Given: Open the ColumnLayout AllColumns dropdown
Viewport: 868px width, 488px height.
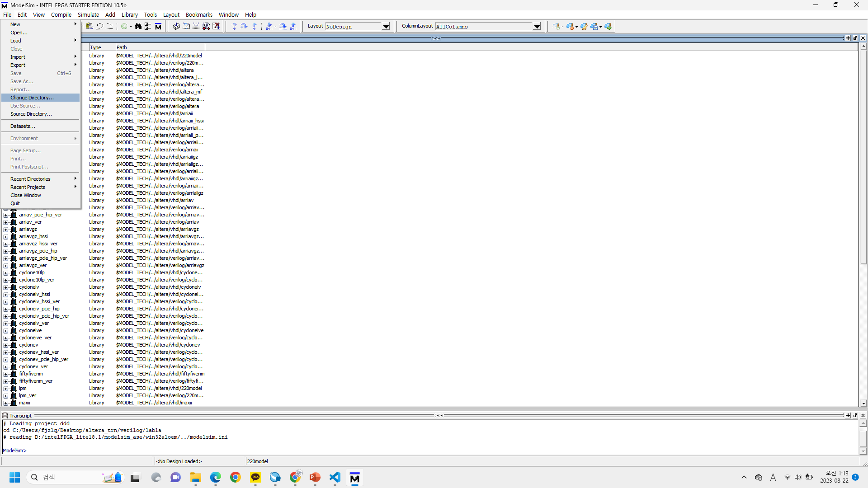Looking at the screenshot, I should click(537, 27).
